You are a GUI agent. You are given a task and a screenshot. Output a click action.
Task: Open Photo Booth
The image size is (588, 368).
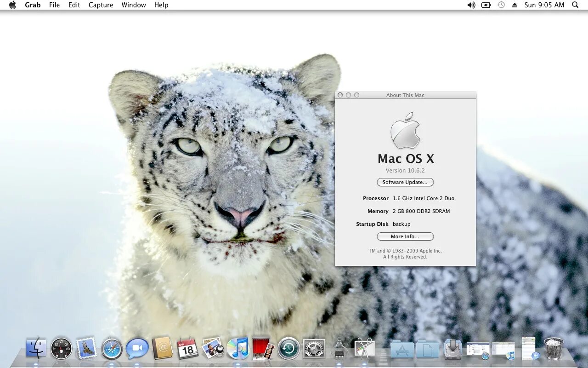[x=262, y=348]
